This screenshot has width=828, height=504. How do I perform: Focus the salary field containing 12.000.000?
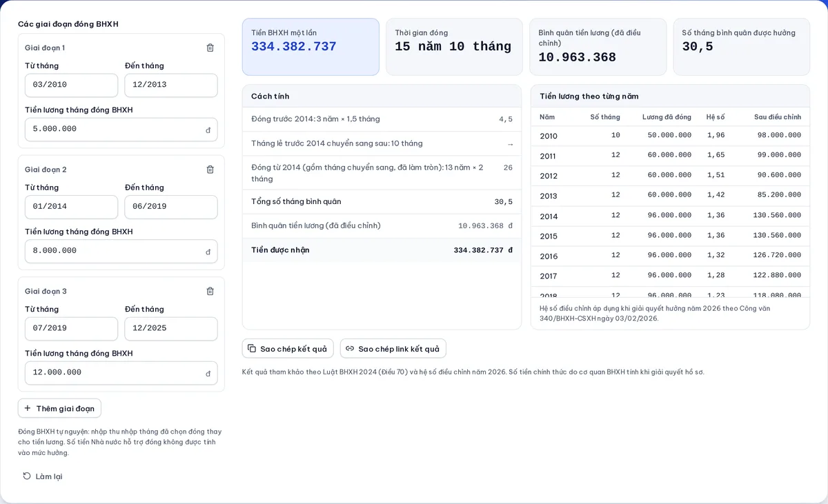pos(121,373)
